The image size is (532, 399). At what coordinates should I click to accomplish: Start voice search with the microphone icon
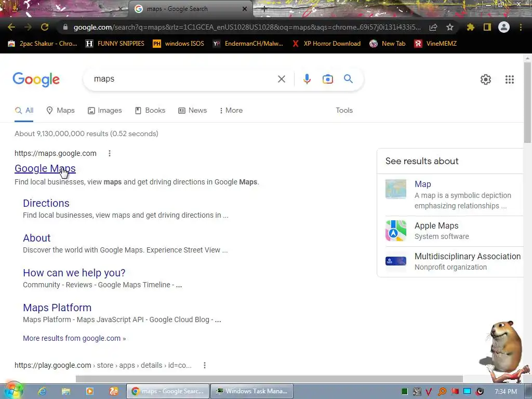(307, 79)
